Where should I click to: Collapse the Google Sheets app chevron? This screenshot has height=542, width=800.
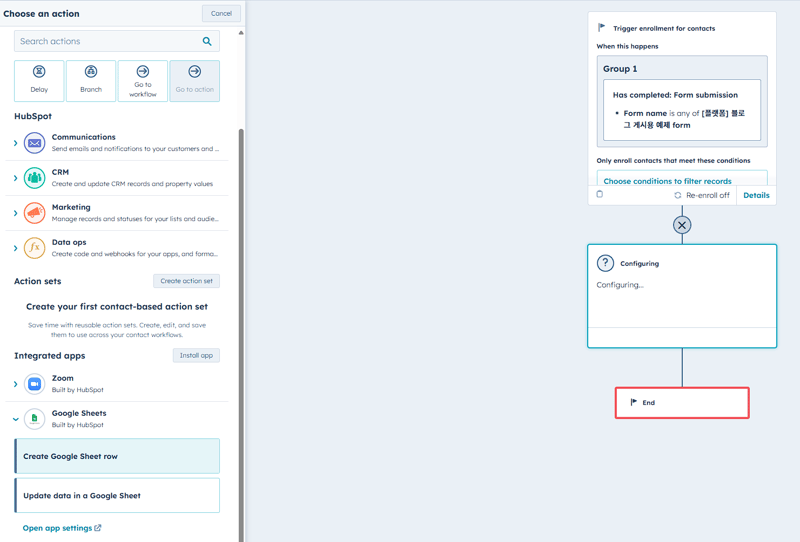15,419
